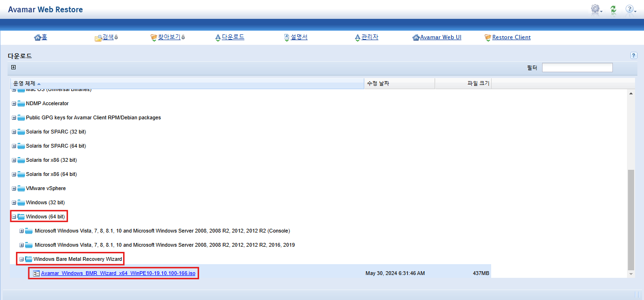The width and height of the screenshot is (644, 300).
Task: Click the Windows Bare Metal Recovery Wizard folder icon
Action: pyautogui.click(x=29, y=259)
